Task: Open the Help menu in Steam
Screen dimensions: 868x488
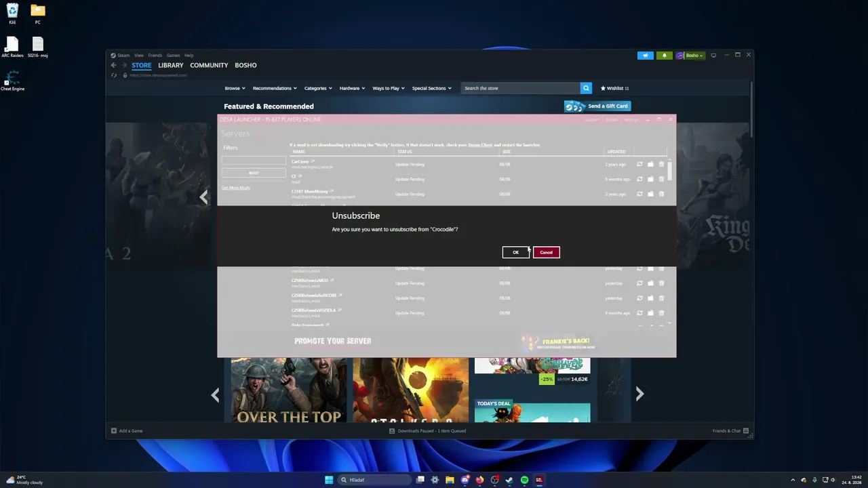Action: (x=189, y=56)
